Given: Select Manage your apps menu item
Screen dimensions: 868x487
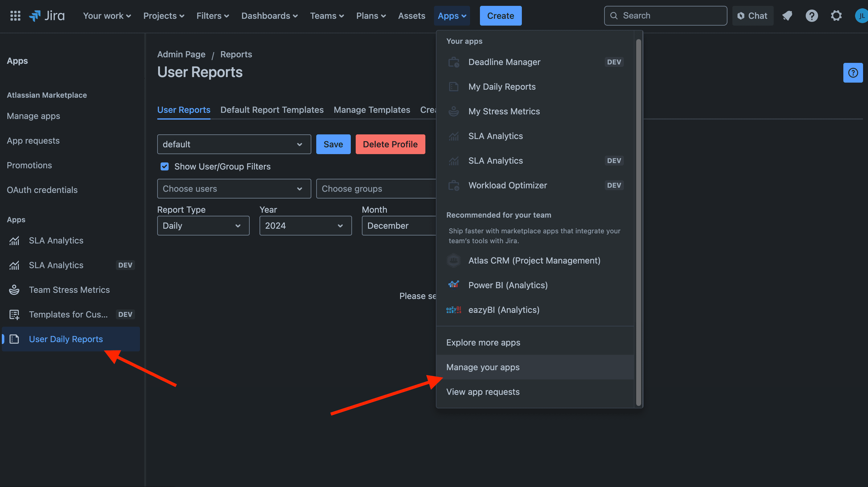Looking at the screenshot, I should point(535,367).
